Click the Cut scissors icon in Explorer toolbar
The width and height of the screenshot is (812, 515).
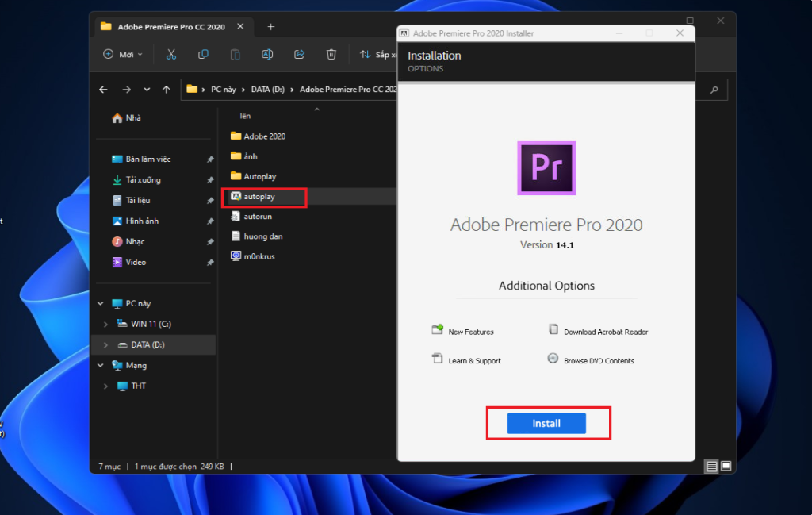click(x=171, y=55)
